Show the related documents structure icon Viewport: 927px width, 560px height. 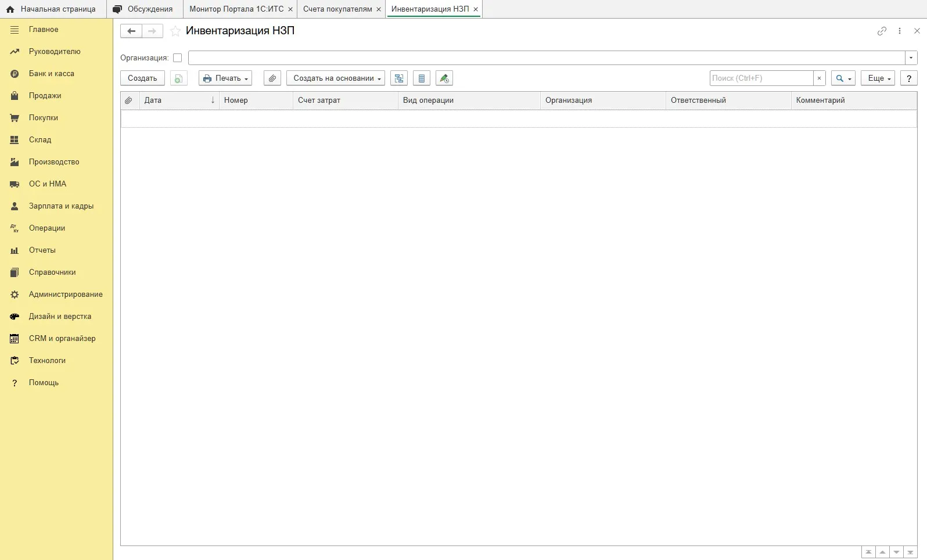coord(399,78)
